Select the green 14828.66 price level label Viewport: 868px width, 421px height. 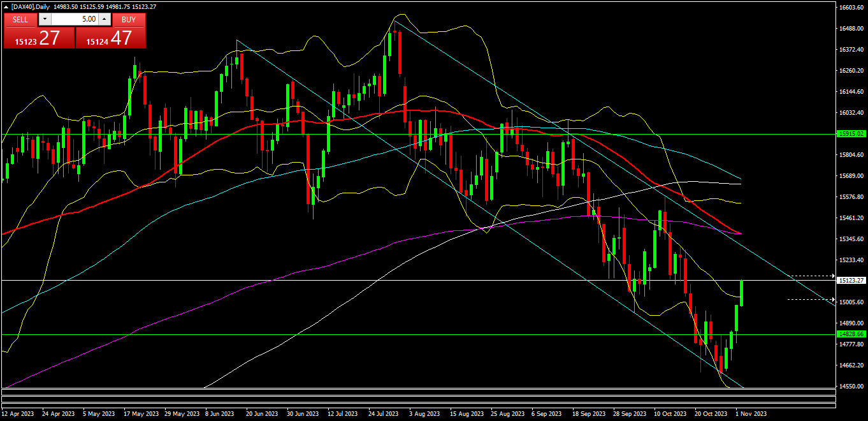pyautogui.click(x=851, y=334)
